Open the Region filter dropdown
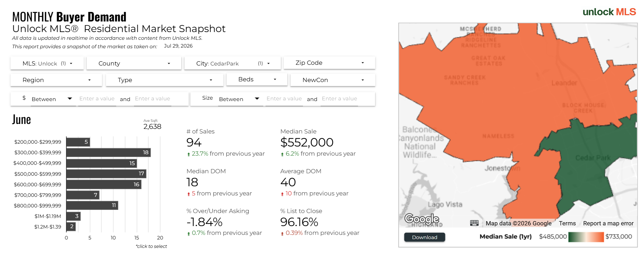Image resolution: width=644 pixels, height=256 pixels. (x=56, y=80)
